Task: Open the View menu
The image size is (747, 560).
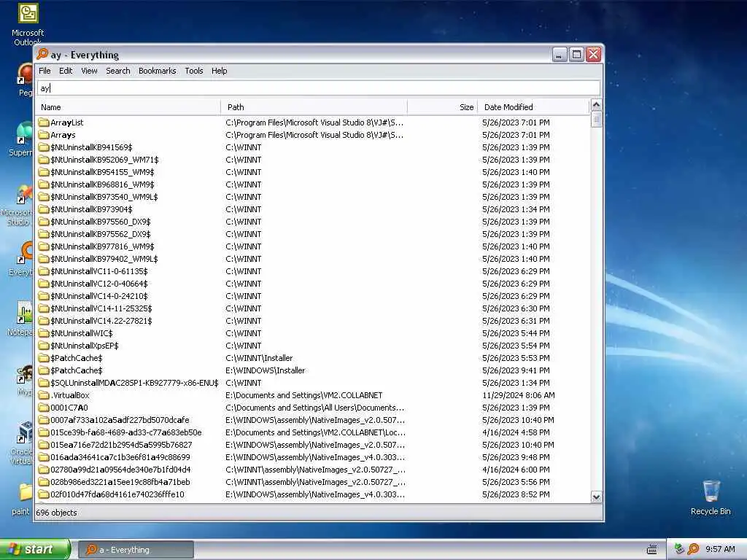Action: click(x=89, y=71)
